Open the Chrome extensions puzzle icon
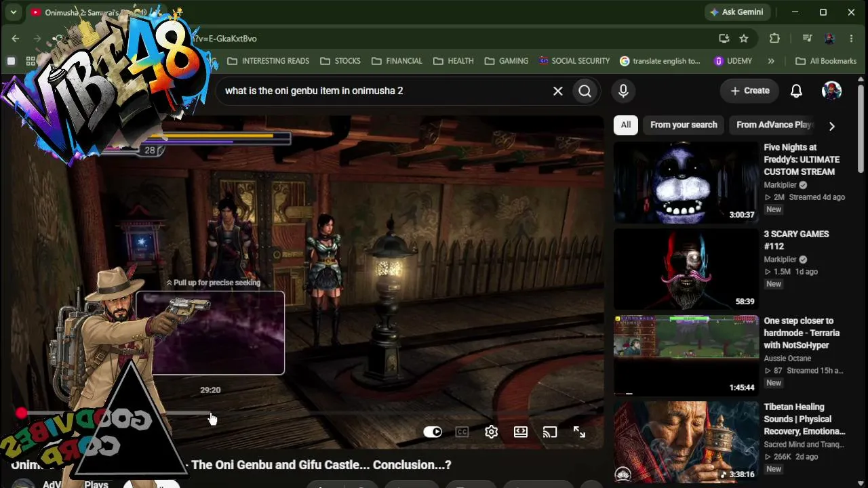The image size is (868, 488). (x=774, y=39)
